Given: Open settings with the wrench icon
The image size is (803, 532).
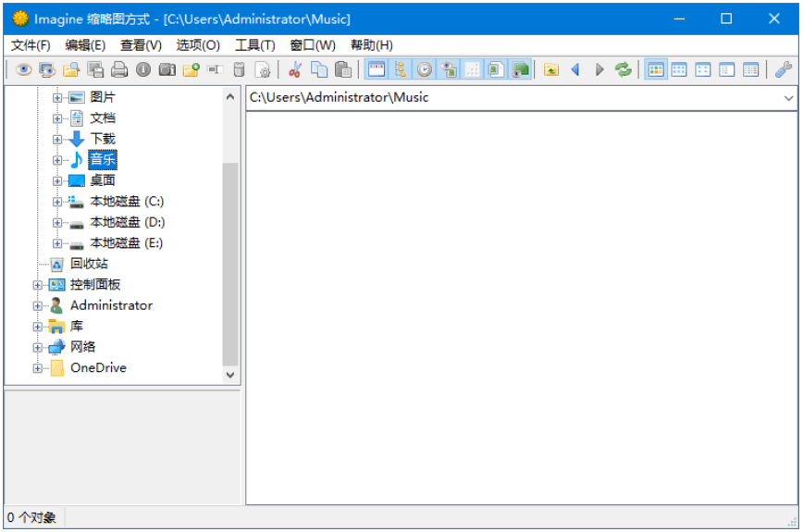Looking at the screenshot, I should click(x=783, y=69).
